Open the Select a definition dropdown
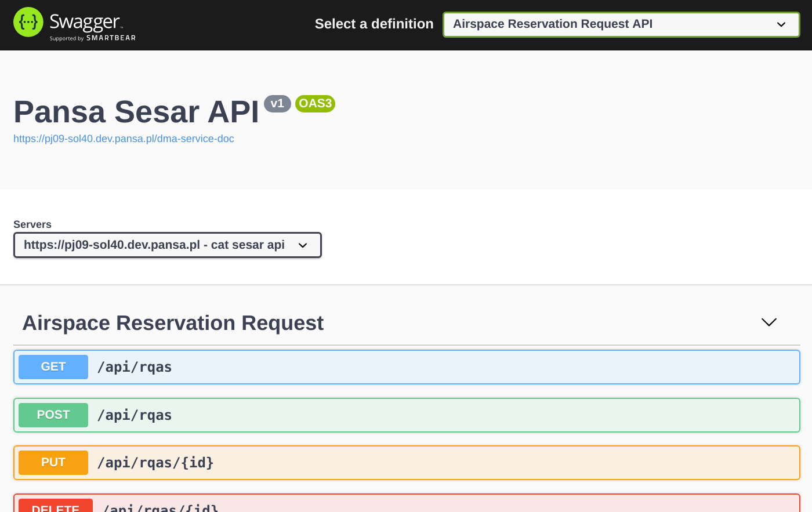The image size is (812, 512). [621, 24]
